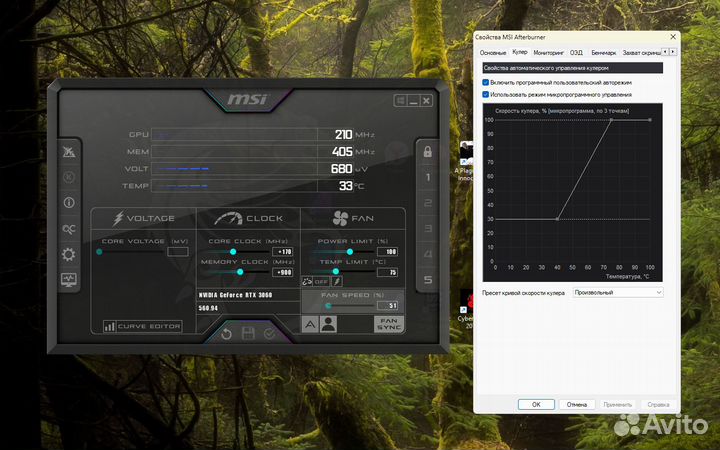This screenshot has width=720, height=450.
Task: Click the Core Clock slider handle
Action: click(x=233, y=252)
